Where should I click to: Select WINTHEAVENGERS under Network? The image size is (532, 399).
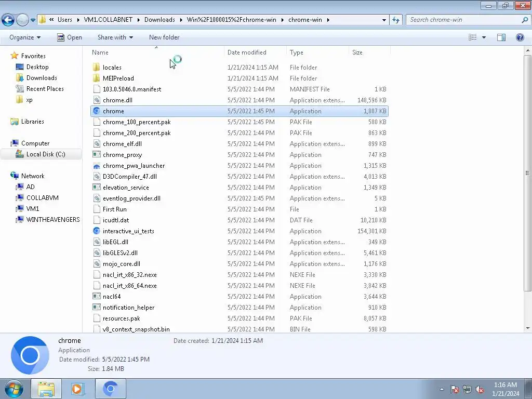pos(53,220)
